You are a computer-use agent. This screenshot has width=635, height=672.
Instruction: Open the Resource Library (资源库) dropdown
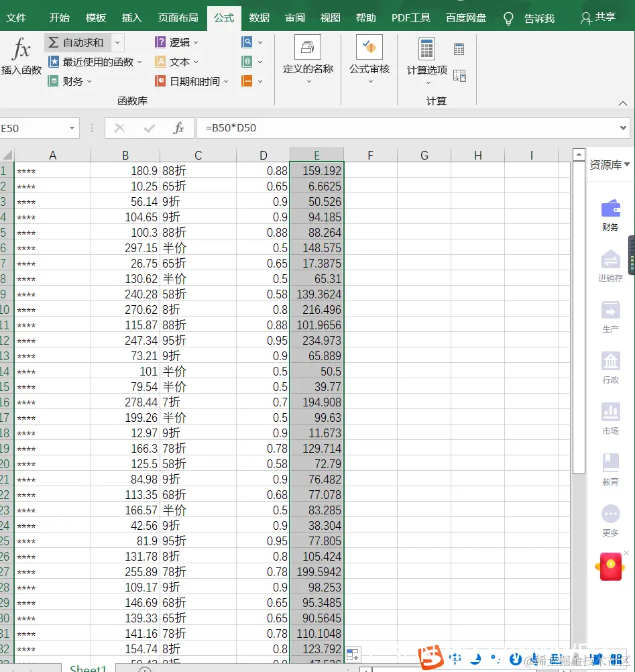click(x=610, y=164)
